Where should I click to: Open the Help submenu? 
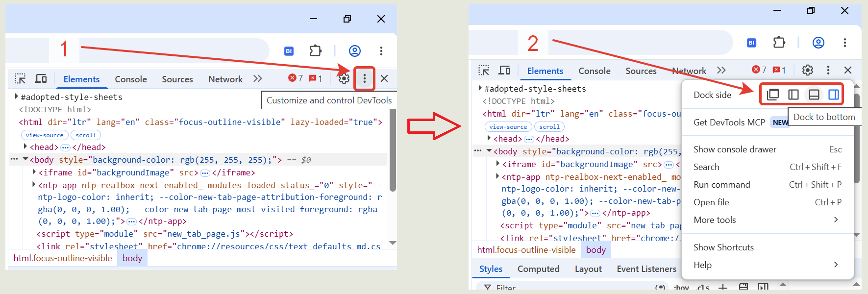click(768, 265)
